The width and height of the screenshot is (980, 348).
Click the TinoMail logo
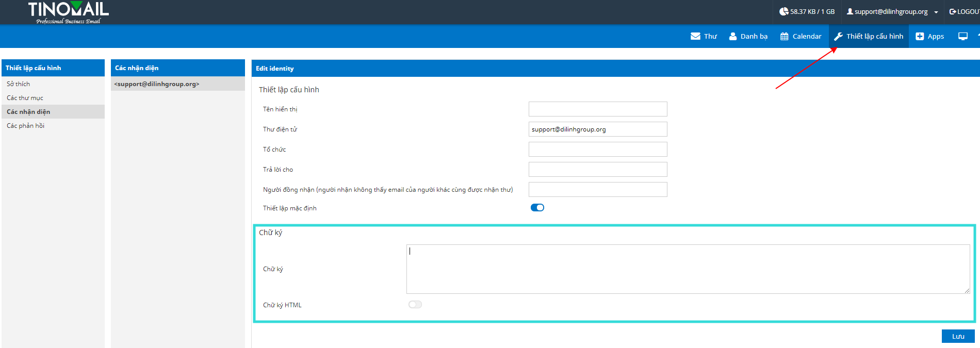click(x=68, y=12)
